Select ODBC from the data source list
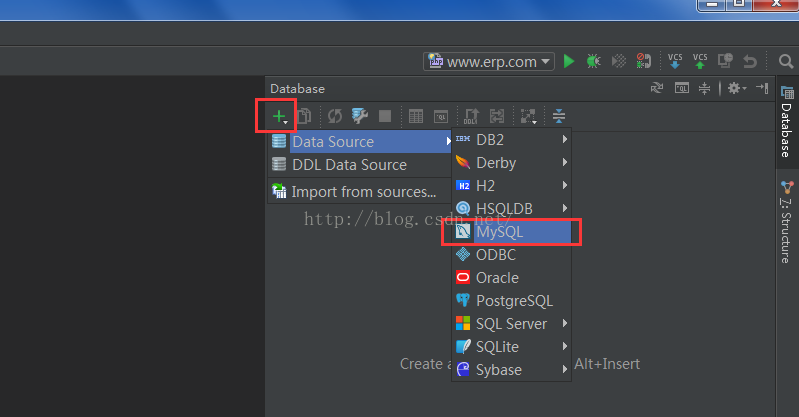Image resolution: width=799 pixels, height=417 pixels. (x=511, y=255)
